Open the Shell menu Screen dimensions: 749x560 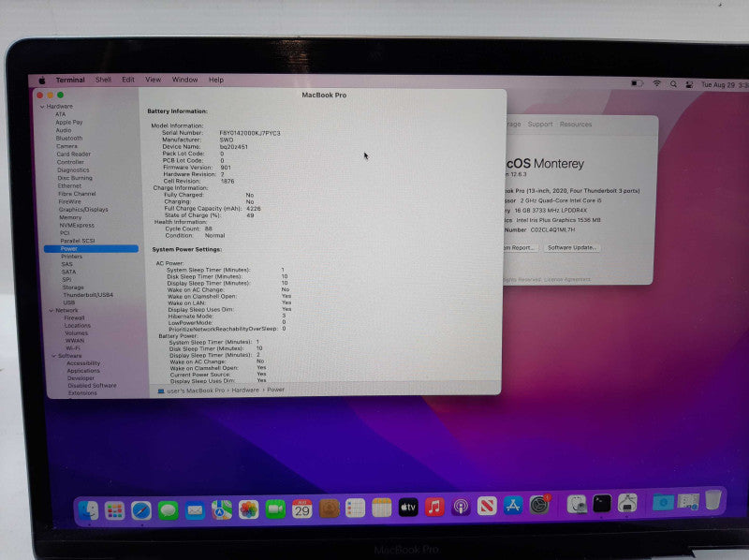point(103,80)
